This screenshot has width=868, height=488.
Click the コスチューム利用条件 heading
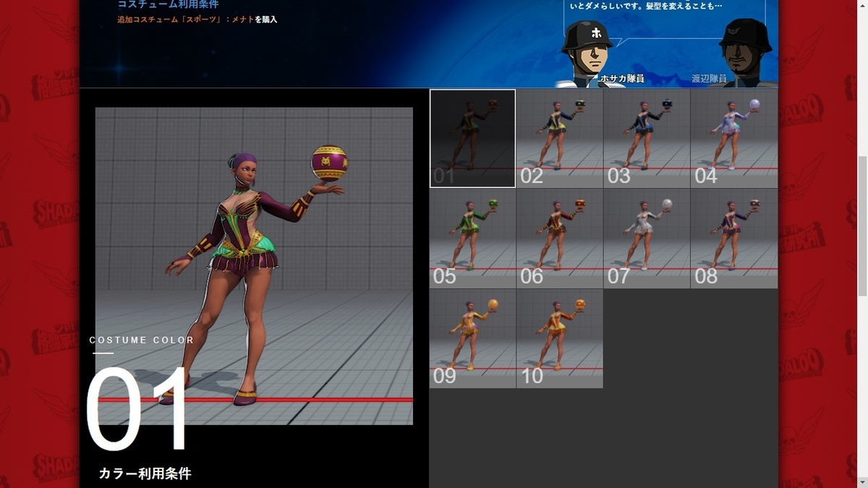coord(169,4)
